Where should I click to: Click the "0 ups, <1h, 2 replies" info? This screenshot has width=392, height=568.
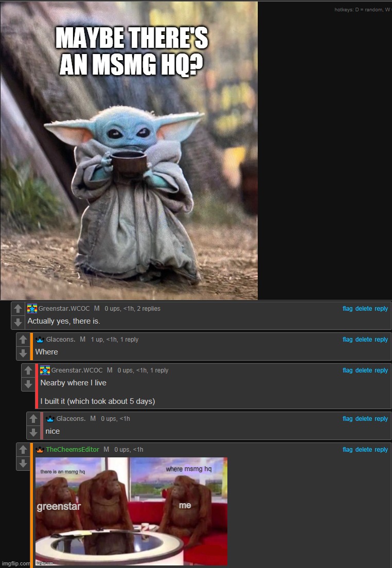[x=133, y=309]
